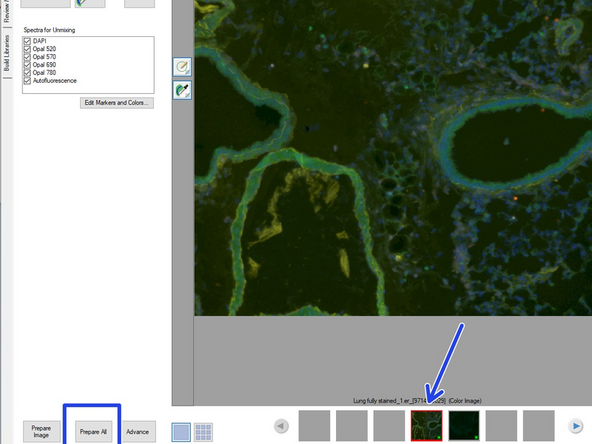Viewport: 592px width, 444px height.
Task: Uncheck the Autofluorescence checkbox
Action: (x=27, y=80)
